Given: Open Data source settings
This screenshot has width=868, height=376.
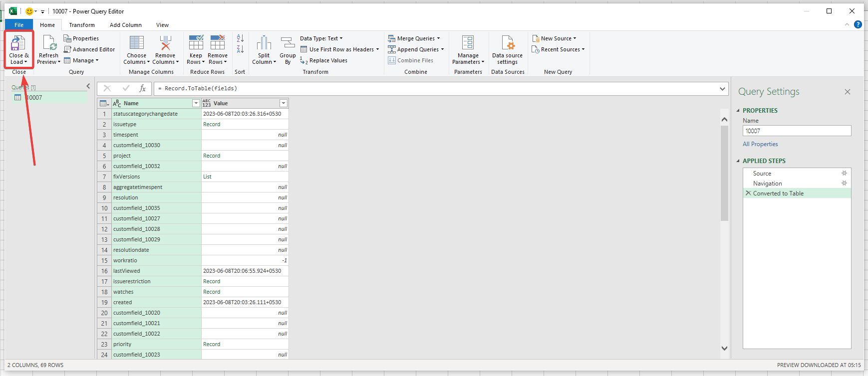Looking at the screenshot, I should pyautogui.click(x=507, y=50).
